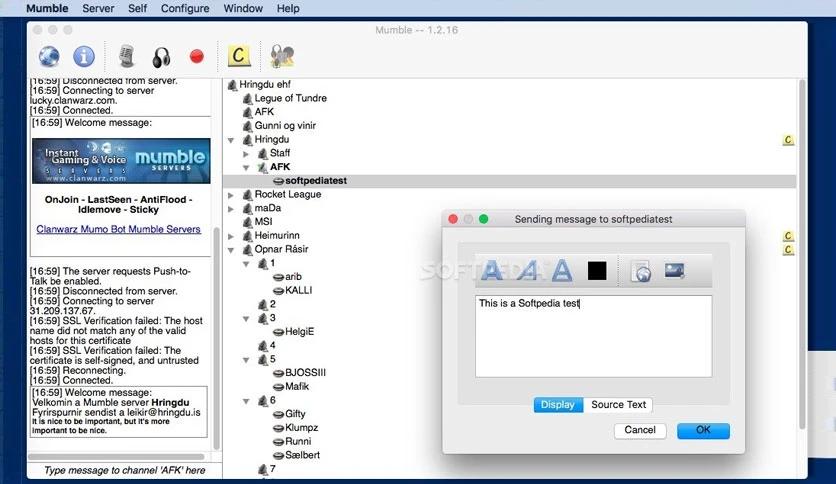Select user Klumpz
836x484 pixels.
(x=301, y=427)
